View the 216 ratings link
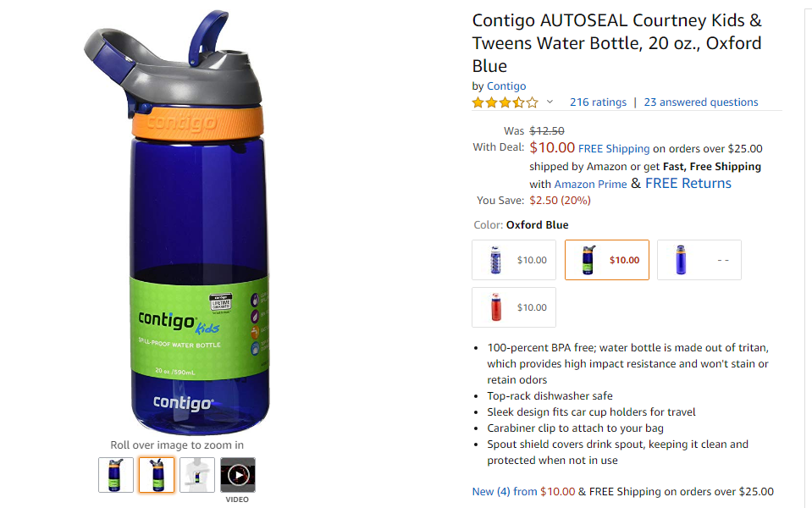 pos(598,102)
